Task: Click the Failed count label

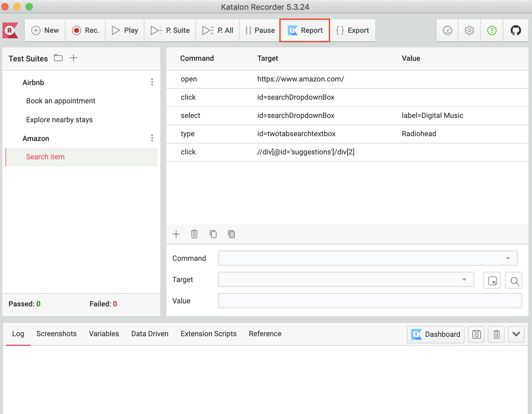Action: (103, 304)
